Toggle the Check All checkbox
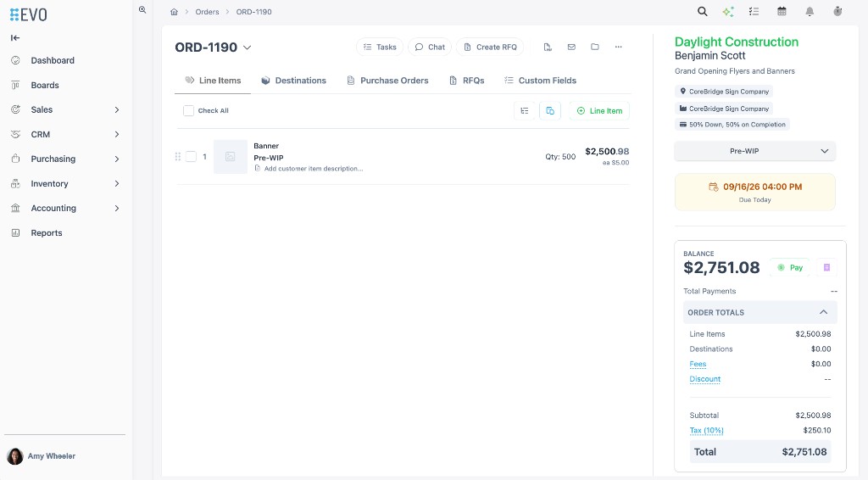 (x=189, y=111)
